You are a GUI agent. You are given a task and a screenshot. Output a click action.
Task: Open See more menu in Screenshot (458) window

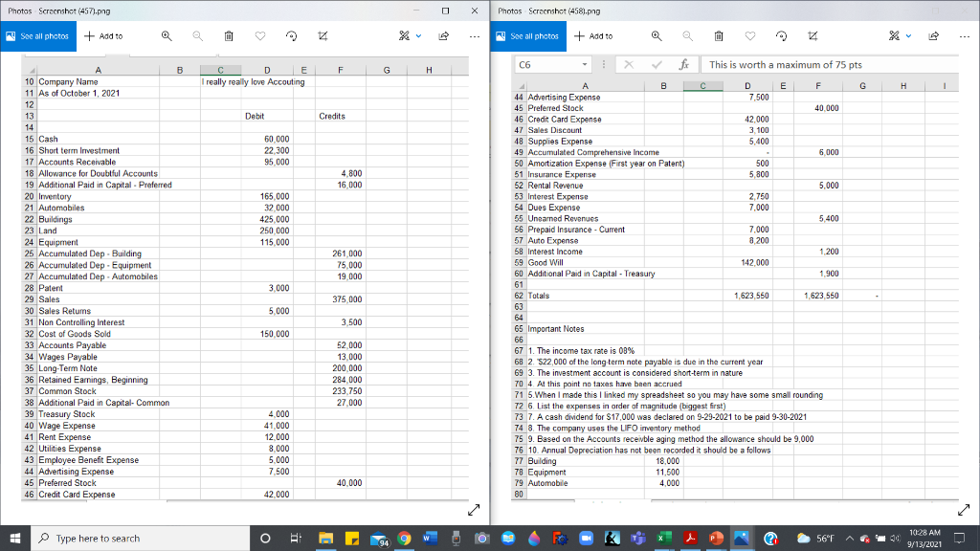click(965, 36)
